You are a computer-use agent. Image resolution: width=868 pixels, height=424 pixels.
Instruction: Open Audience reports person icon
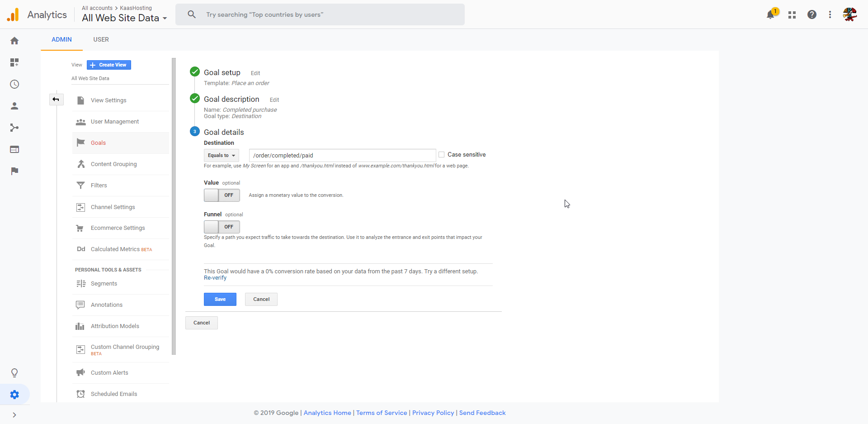coord(14,106)
